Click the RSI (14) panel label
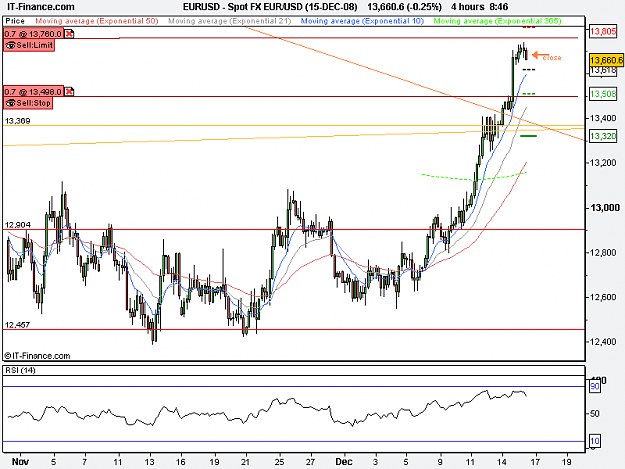The height and width of the screenshot is (469, 625). 20,370
